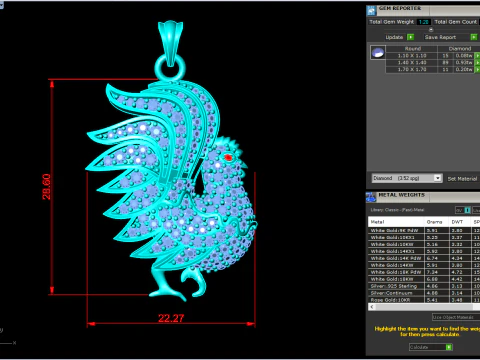The height and width of the screenshot is (360, 480).
Task: Click the Library: Classic metal label
Action: pyautogui.click(x=397, y=210)
